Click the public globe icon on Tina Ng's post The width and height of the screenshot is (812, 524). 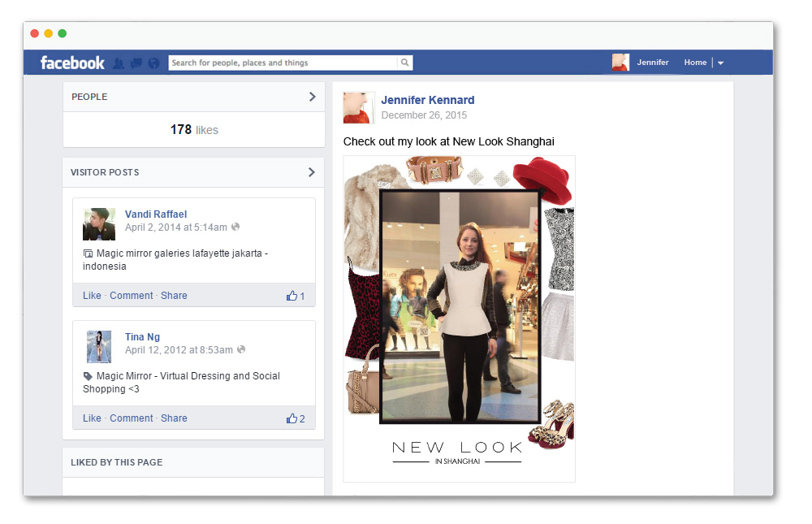pyautogui.click(x=241, y=350)
